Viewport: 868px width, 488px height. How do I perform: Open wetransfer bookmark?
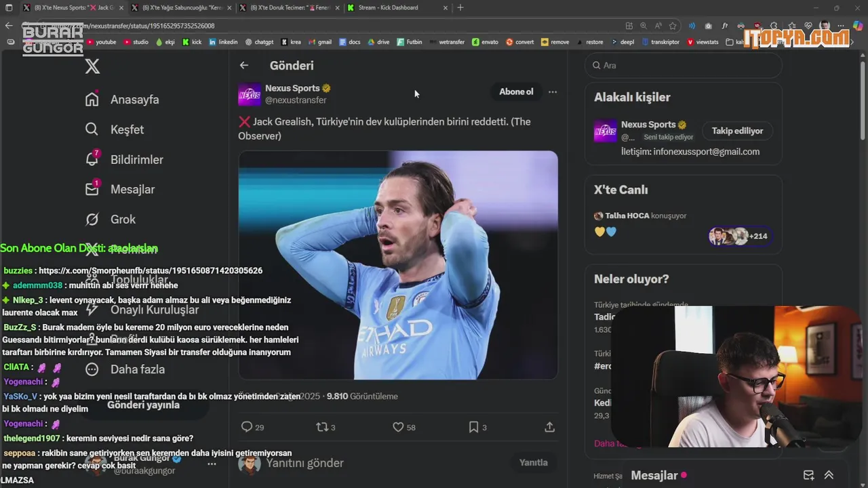pyautogui.click(x=447, y=42)
